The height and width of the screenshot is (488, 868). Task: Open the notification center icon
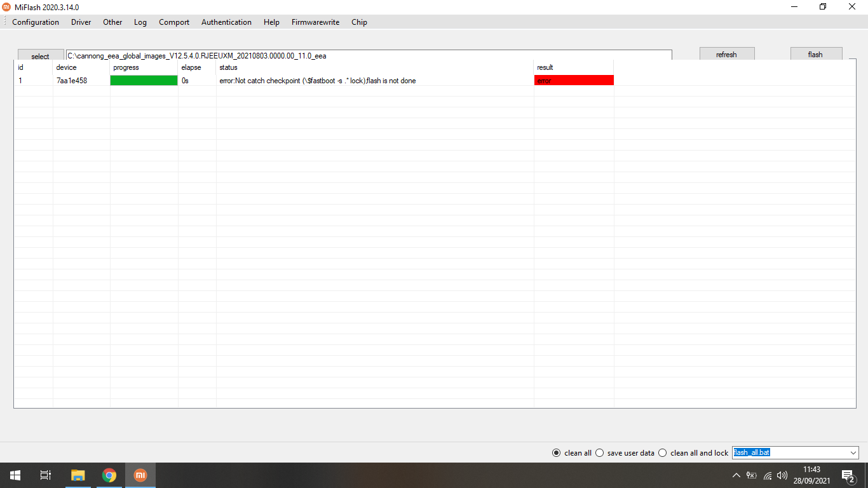pyautogui.click(x=848, y=475)
